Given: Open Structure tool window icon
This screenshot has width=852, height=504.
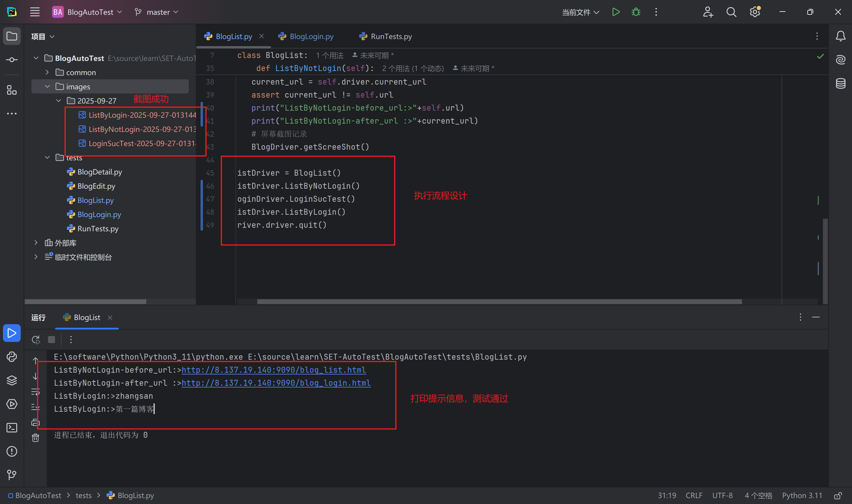Looking at the screenshot, I should pos(12,90).
